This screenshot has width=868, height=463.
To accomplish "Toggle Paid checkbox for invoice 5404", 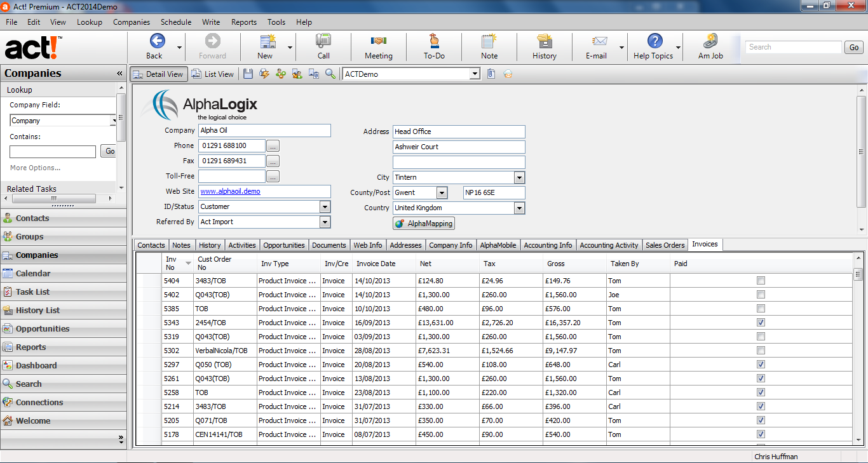I will pyautogui.click(x=761, y=281).
